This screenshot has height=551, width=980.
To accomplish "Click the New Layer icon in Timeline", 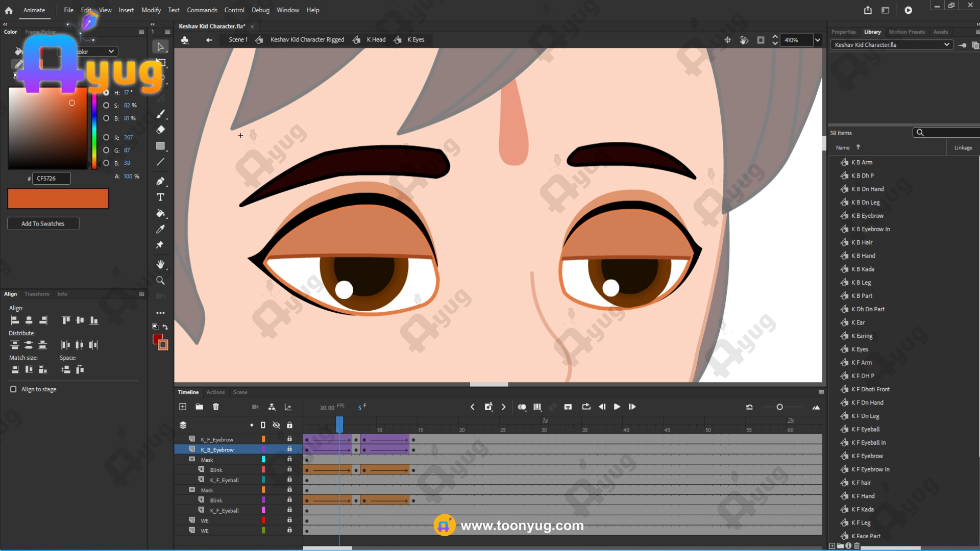I will (183, 407).
